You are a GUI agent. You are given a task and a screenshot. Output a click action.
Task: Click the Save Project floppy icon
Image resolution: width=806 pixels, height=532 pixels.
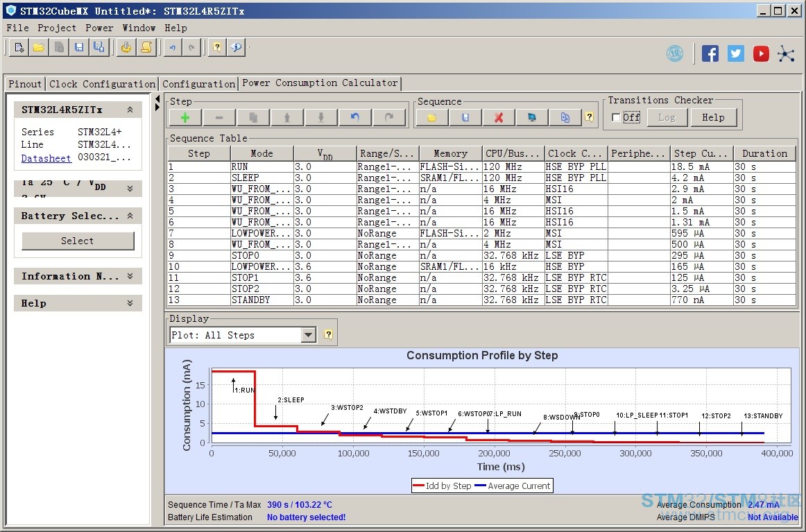click(79, 48)
